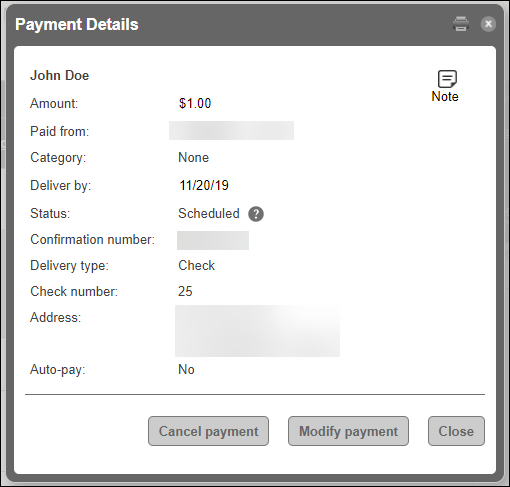Click the Auto-pay value No
This screenshot has height=487, width=510.
[186, 370]
